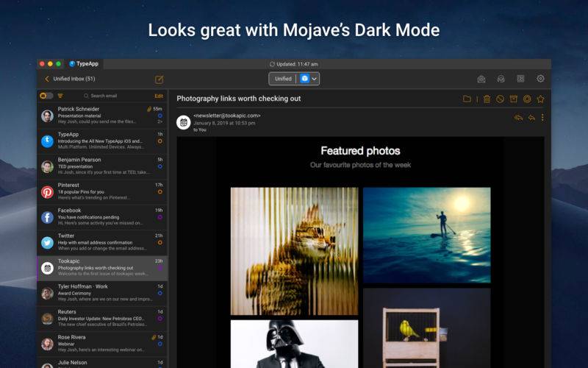Mark the message as spam with block icon
The height and width of the screenshot is (368, 588).
click(500, 99)
